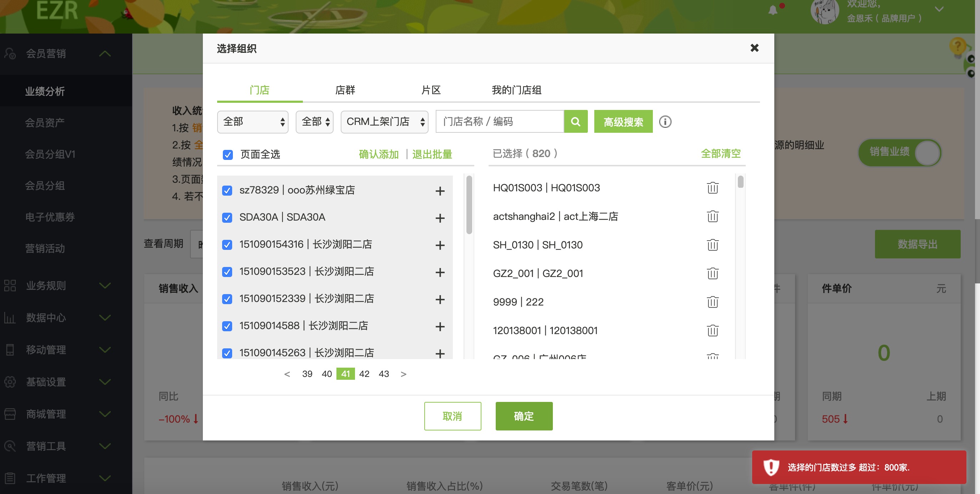Open the notification bell in header
Viewport: 980px width, 494px height.
pyautogui.click(x=772, y=10)
